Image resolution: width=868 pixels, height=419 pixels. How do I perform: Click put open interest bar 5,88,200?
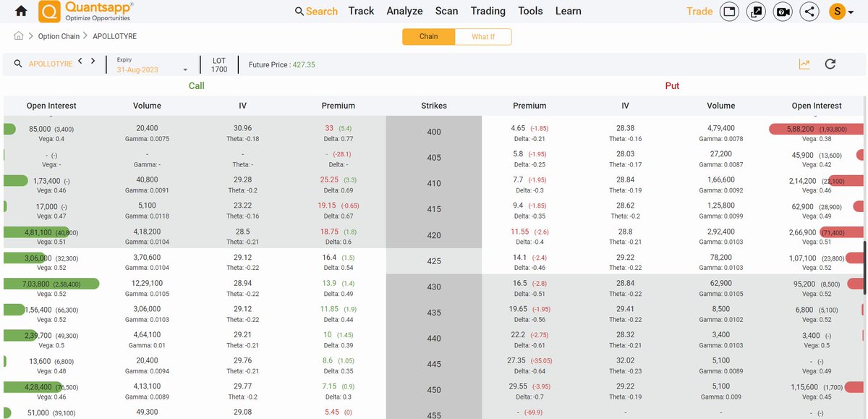click(816, 129)
